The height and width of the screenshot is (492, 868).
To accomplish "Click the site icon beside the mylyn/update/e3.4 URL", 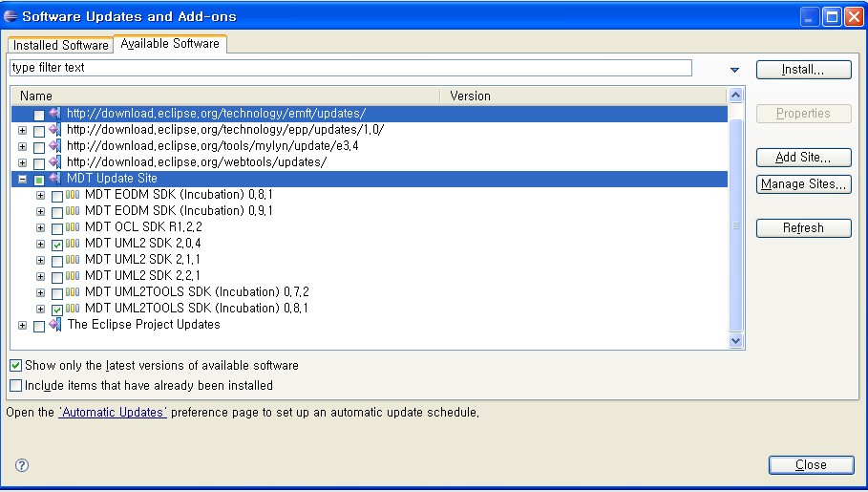I will (54, 146).
